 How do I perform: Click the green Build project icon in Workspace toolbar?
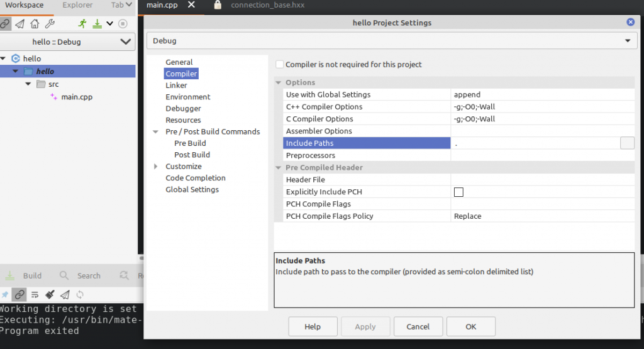pos(97,24)
